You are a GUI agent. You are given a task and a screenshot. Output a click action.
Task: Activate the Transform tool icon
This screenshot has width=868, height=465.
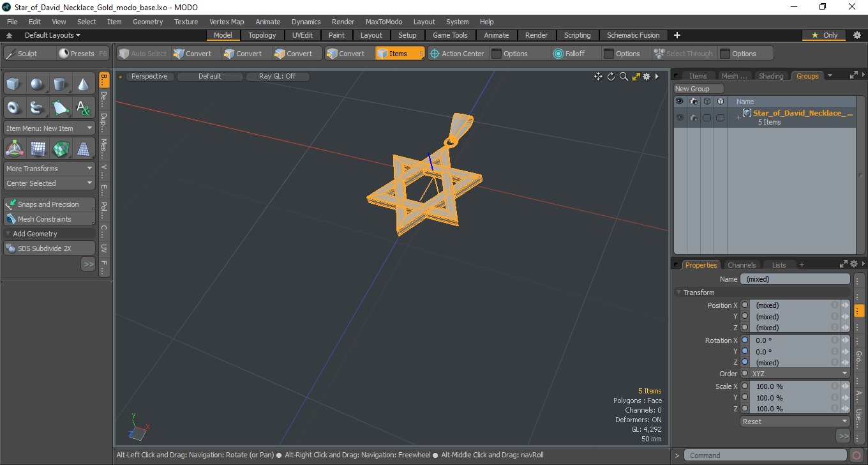[15, 149]
